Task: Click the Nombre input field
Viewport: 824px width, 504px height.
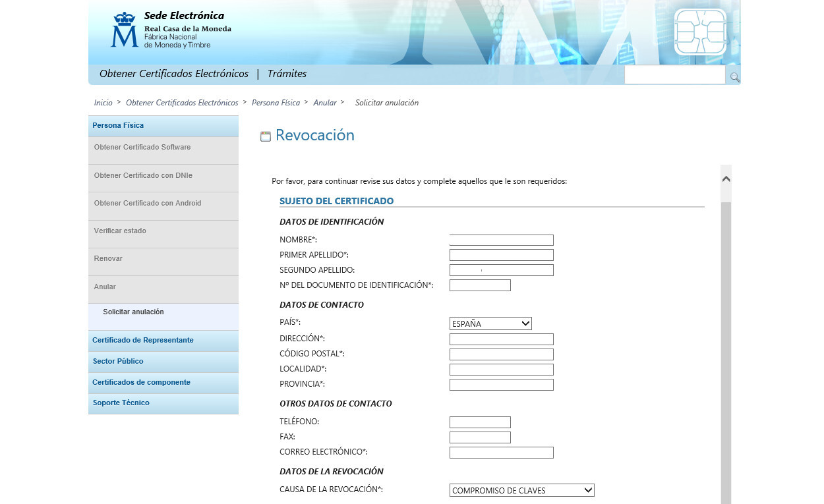Action: click(501, 240)
